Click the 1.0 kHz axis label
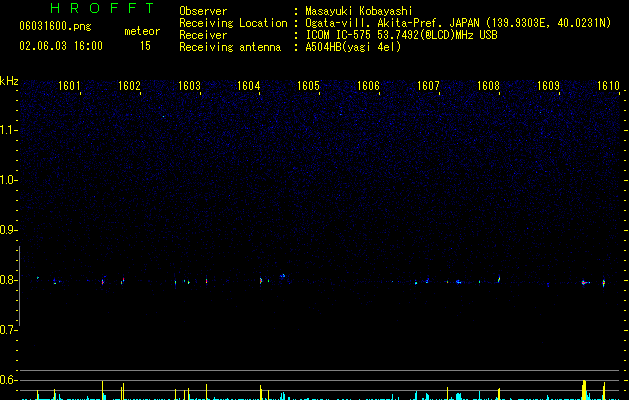 click(8, 180)
